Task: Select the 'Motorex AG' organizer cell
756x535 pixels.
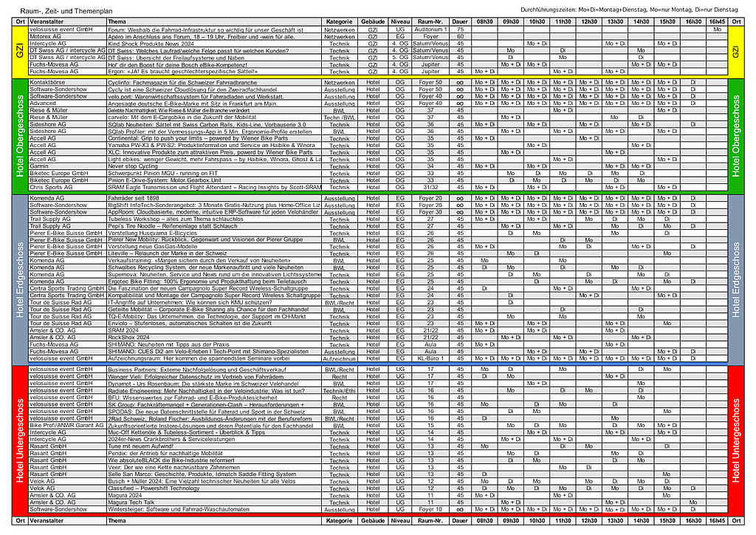Action: click(46, 36)
